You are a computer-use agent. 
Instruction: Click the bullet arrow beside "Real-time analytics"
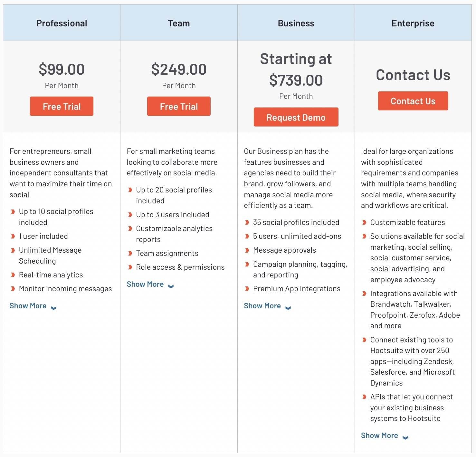(13, 275)
